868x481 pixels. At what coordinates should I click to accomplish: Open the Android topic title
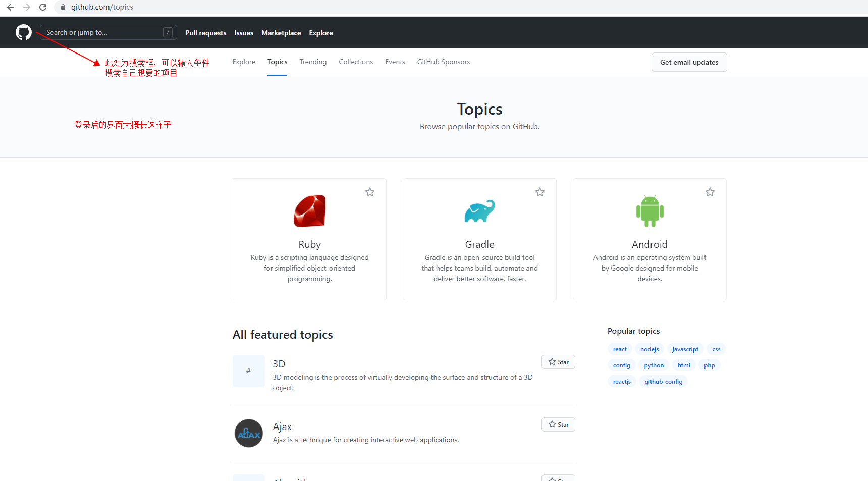[x=649, y=244]
